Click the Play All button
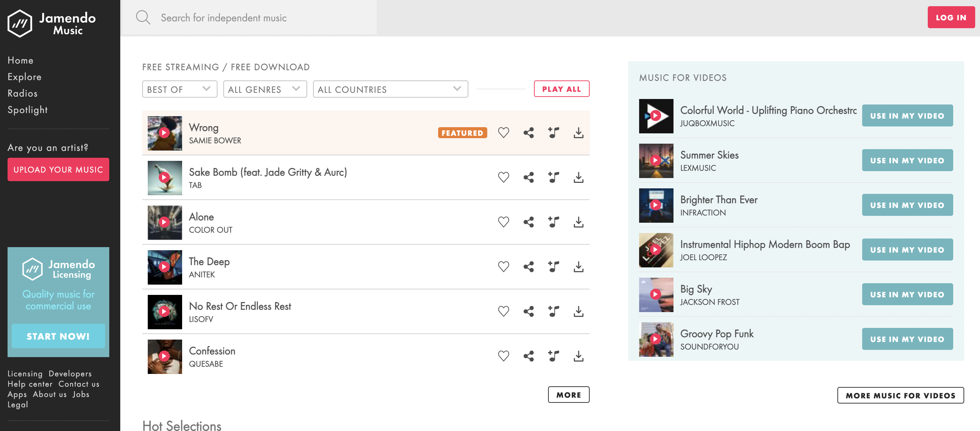The height and width of the screenshot is (431, 980). (x=561, y=89)
